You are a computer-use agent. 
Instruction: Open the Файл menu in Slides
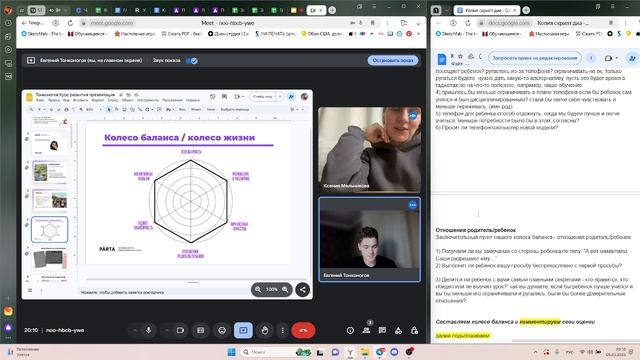click(x=40, y=100)
